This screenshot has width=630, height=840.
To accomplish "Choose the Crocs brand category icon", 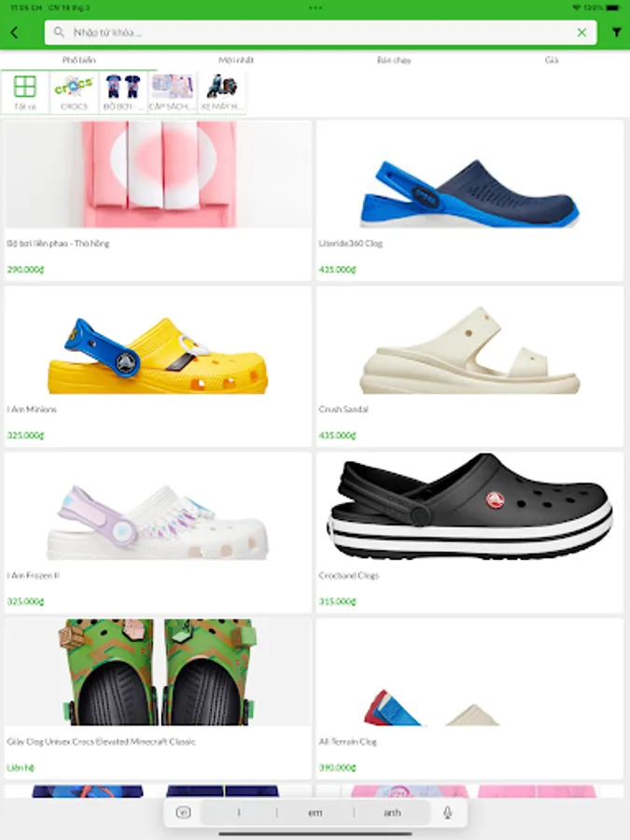I will 74,92.
